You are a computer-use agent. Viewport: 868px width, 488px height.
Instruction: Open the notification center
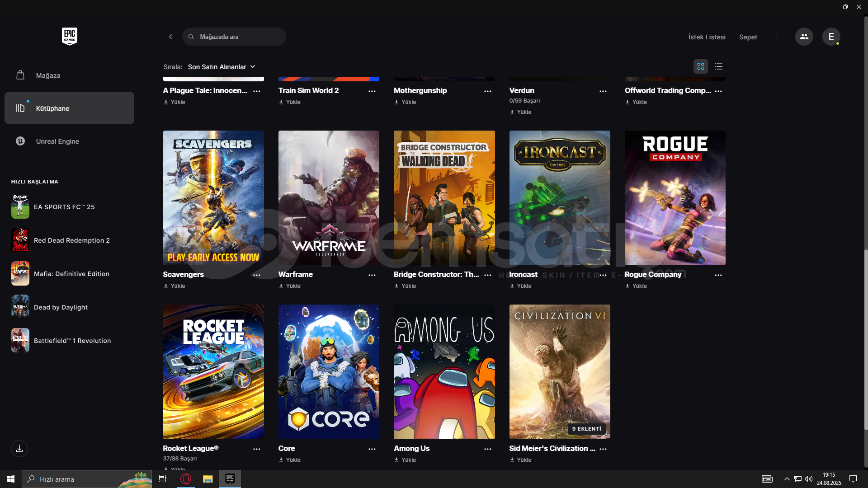point(853,479)
